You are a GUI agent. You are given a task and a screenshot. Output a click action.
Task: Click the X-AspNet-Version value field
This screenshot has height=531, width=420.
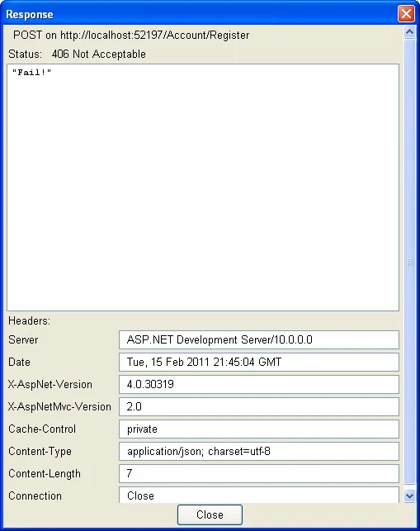point(259,384)
